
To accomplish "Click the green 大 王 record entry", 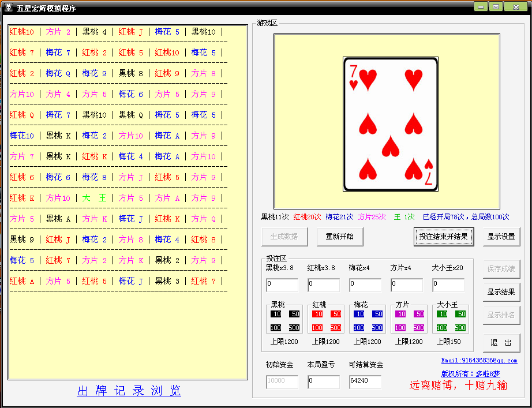I will point(95,198).
